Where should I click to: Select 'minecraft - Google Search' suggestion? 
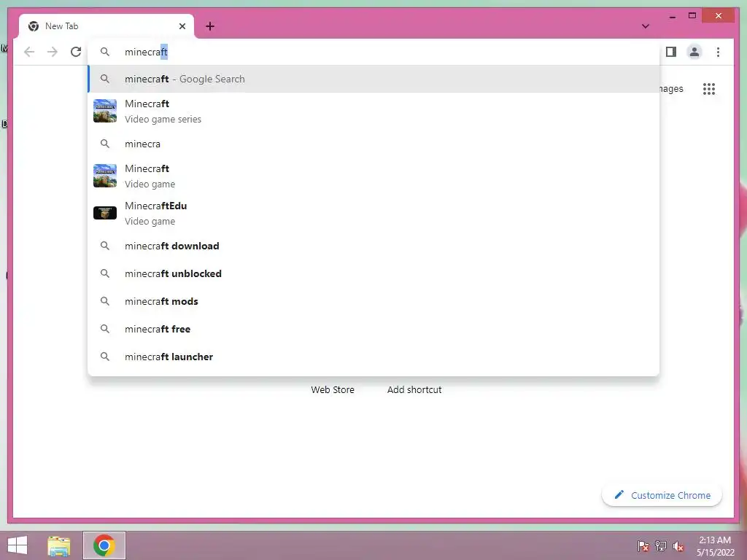point(374,79)
